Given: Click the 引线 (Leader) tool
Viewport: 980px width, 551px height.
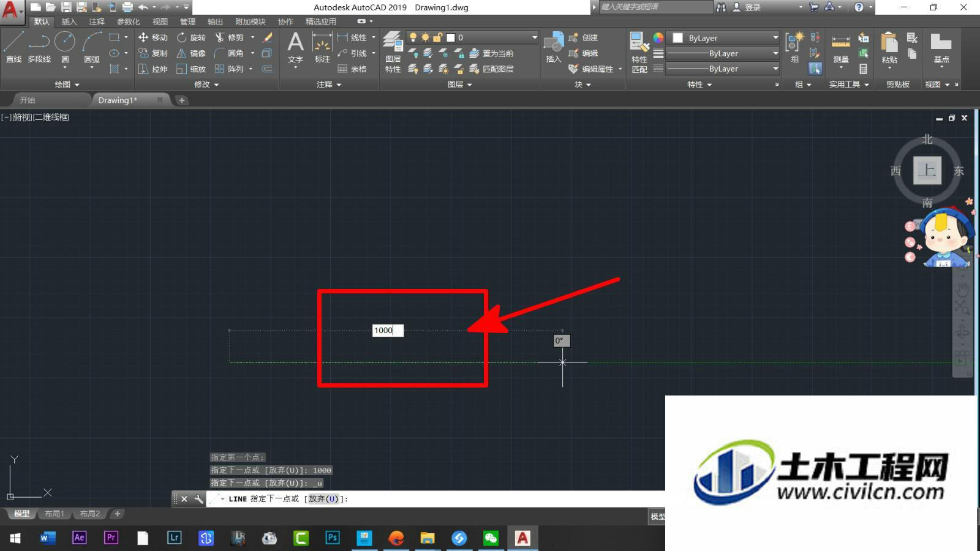Looking at the screenshot, I should [x=352, y=53].
